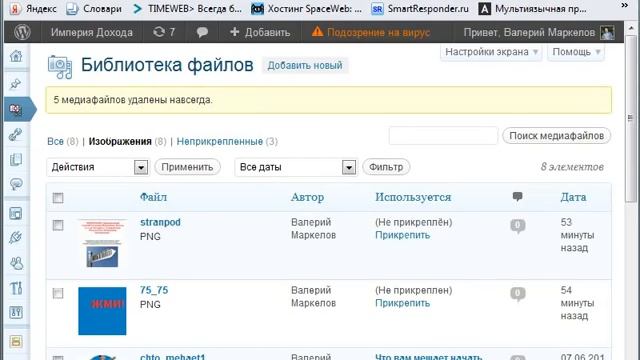This screenshot has height=360, width=640.
Task: Open the stranpod thumbnail image
Action: (102, 243)
